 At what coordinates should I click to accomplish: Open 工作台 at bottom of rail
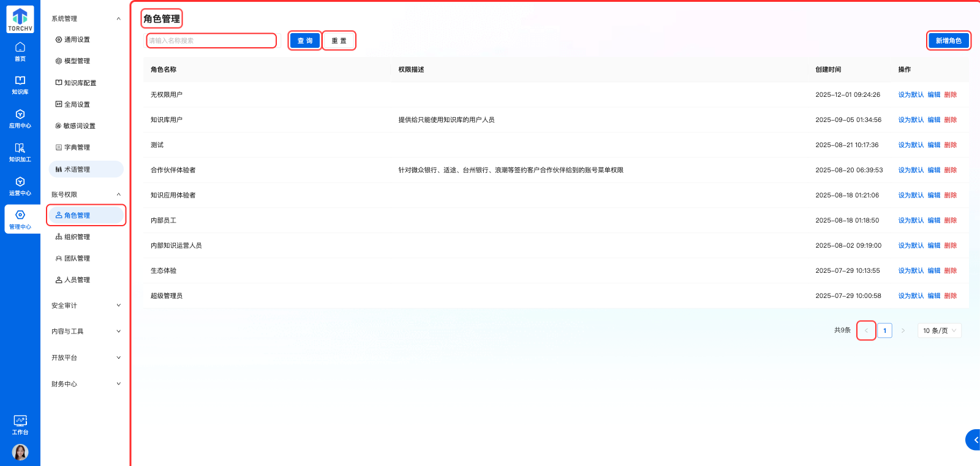point(20,425)
